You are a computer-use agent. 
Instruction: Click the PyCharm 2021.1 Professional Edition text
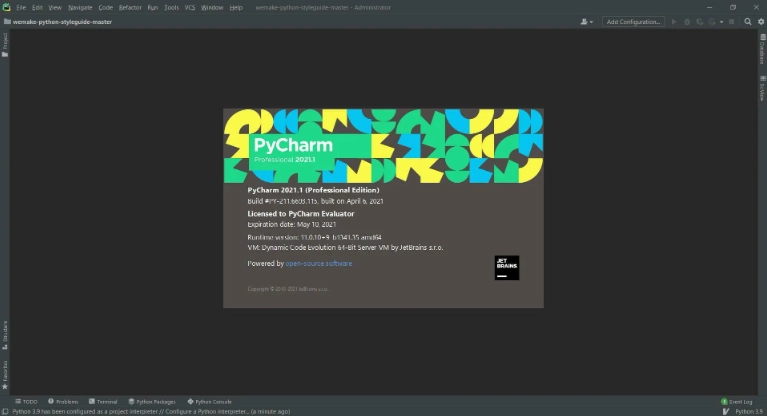(313, 190)
